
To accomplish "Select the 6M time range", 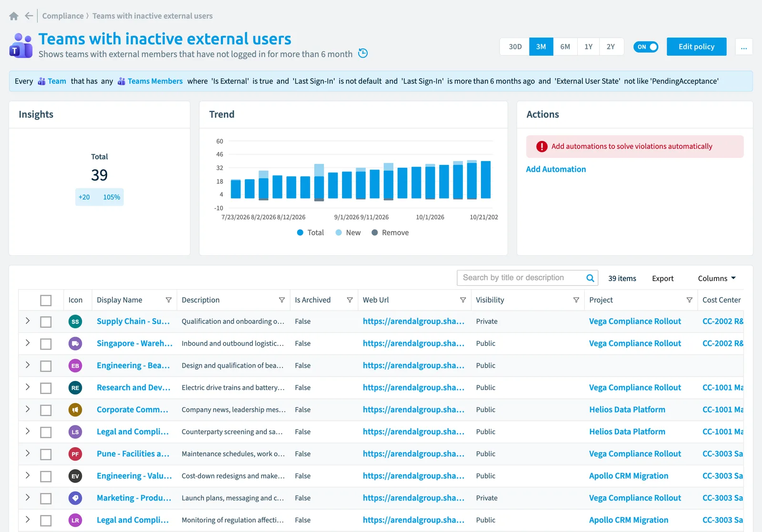I will 565,47.
